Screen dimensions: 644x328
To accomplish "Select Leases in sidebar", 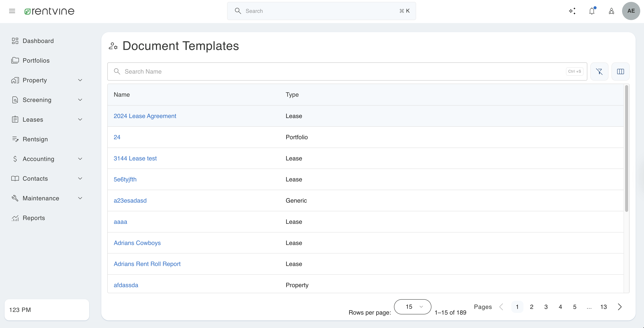I will coord(33,120).
